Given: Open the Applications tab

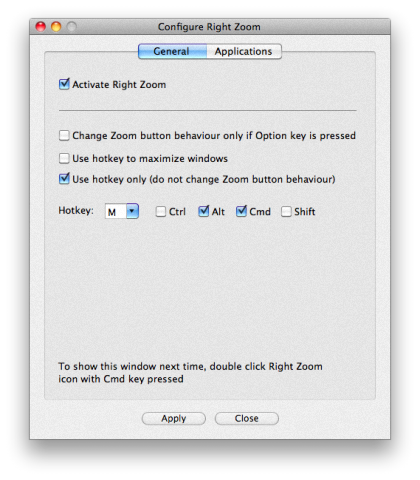Looking at the screenshot, I should (x=244, y=51).
